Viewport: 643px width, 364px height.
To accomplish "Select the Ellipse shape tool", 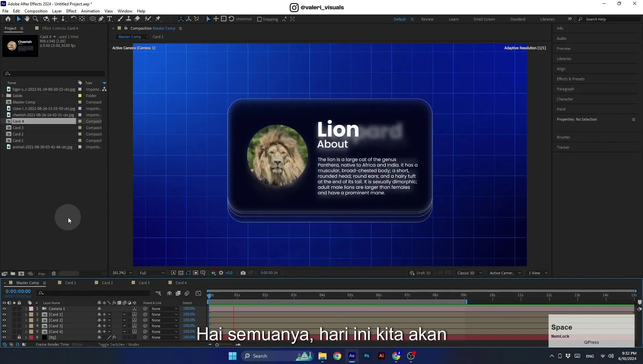I will pos(92,19).
